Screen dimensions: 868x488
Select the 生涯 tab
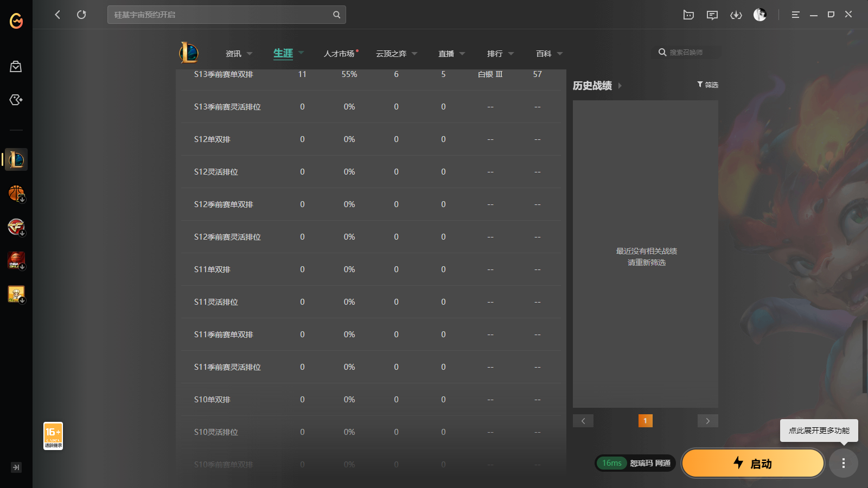point(283,53)
